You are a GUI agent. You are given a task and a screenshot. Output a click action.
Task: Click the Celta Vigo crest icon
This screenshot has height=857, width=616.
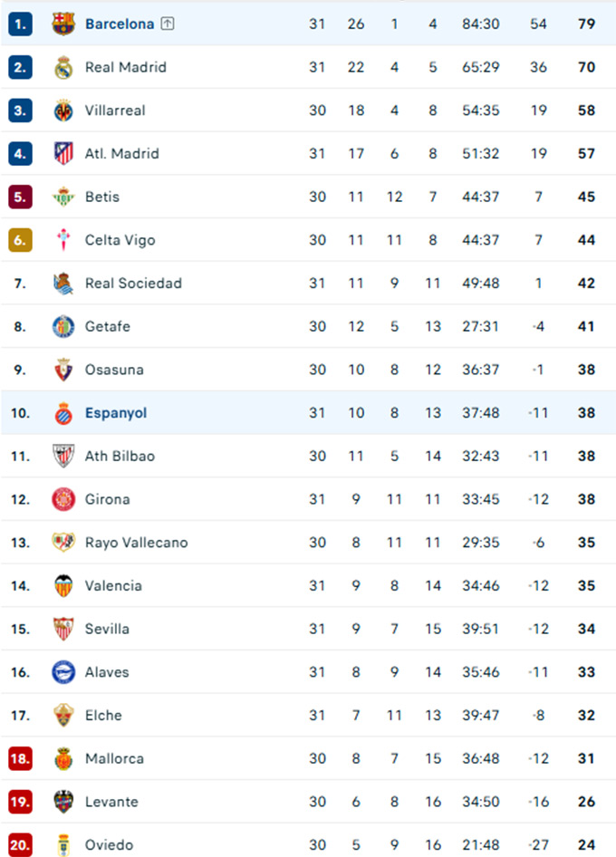point(63,240)
